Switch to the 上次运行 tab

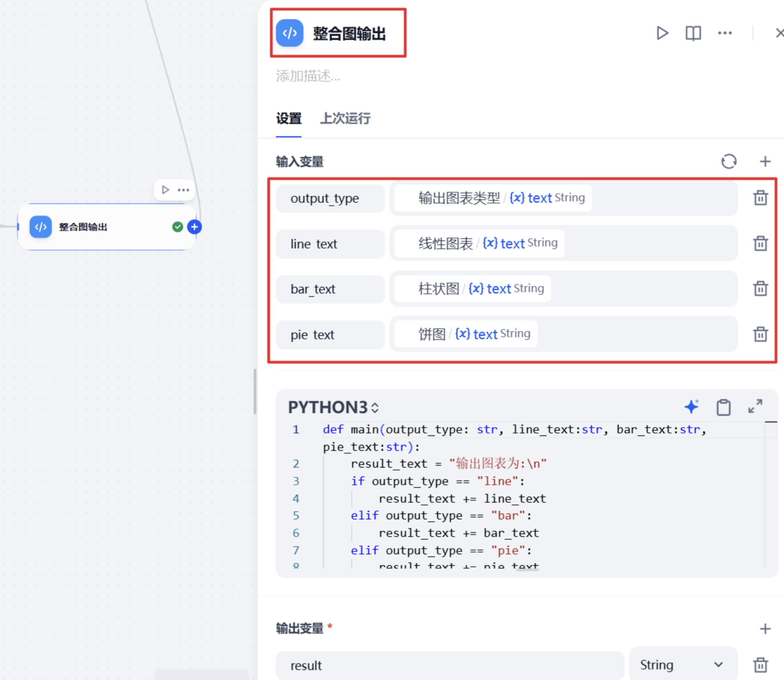(345, 119)
